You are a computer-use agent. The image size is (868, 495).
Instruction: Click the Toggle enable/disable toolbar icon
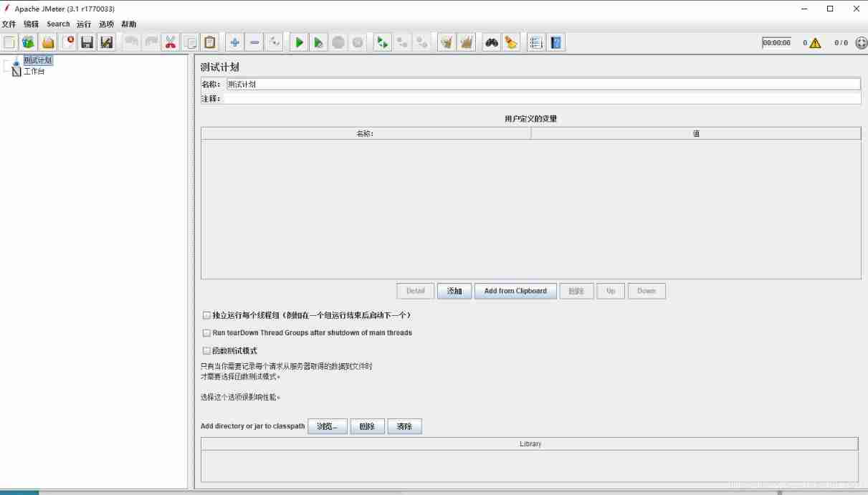pos(274,42)
